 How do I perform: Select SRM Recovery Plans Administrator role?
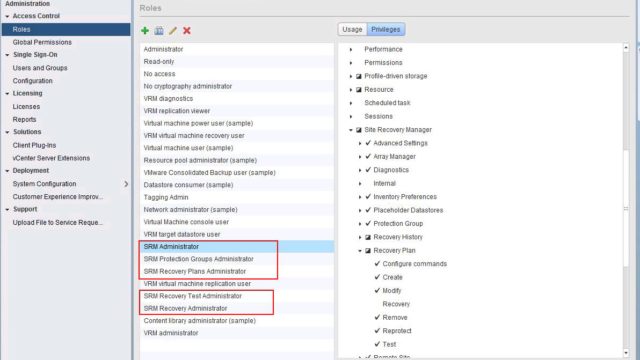237,271
